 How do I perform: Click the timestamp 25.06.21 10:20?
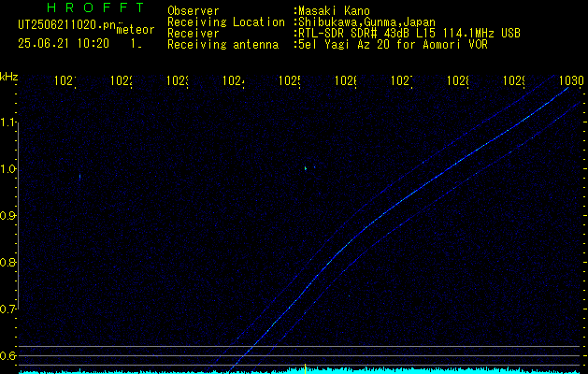[x=64, y=44]
